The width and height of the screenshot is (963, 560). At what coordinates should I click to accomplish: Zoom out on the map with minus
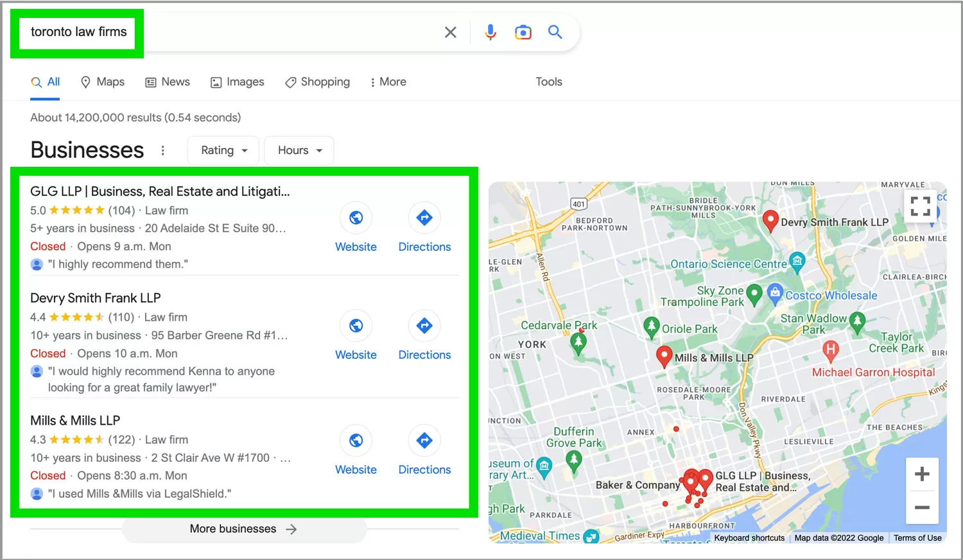click(x=922, y=507)
